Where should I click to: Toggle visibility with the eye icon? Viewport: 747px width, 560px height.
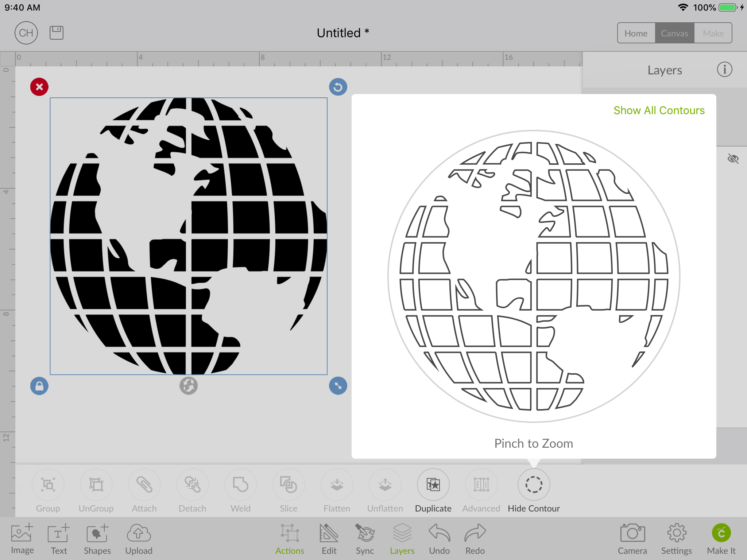[x=733, y=157]
